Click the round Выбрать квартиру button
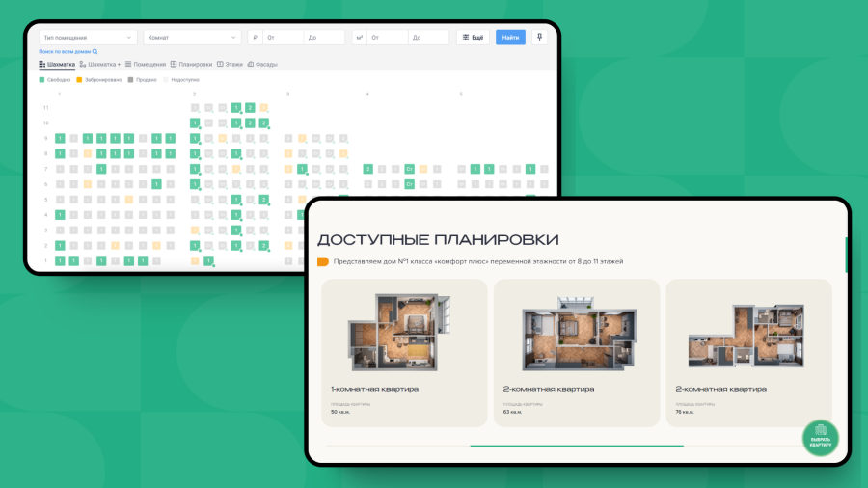Image resolution: width=868 pixels, height=488 pixels. [821, 438]
